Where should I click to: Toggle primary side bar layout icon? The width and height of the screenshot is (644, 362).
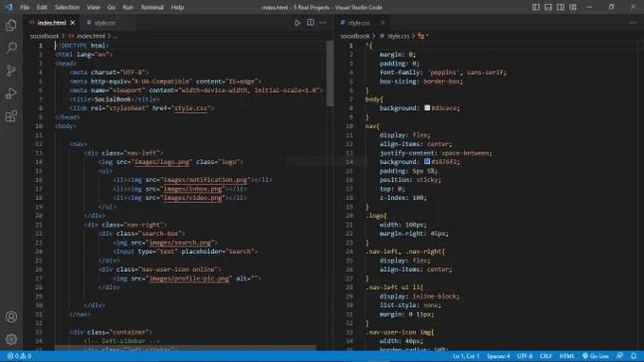pyautogui.click(x=536, y=7)
